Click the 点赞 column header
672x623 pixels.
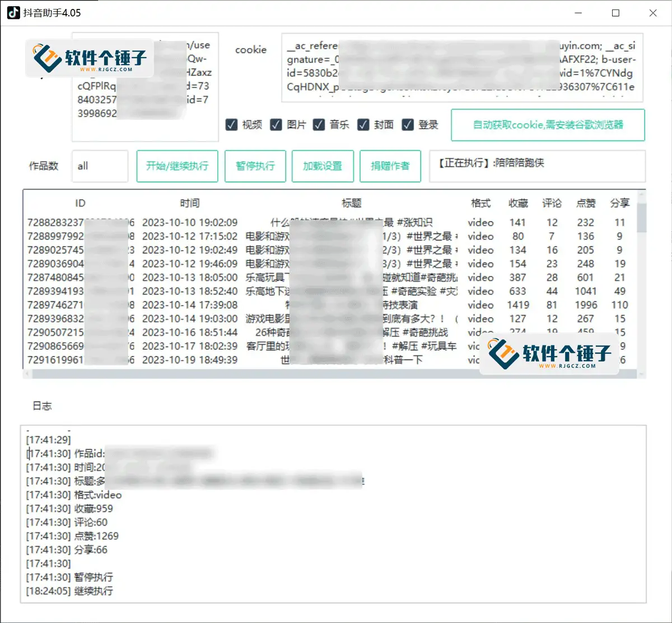pyautogui.click(x=586, y=203)
